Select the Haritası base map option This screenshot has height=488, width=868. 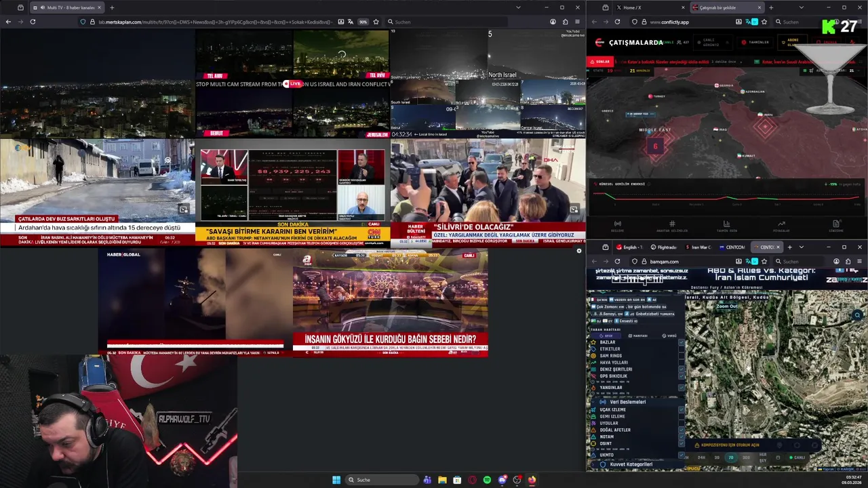coord(637,335)
